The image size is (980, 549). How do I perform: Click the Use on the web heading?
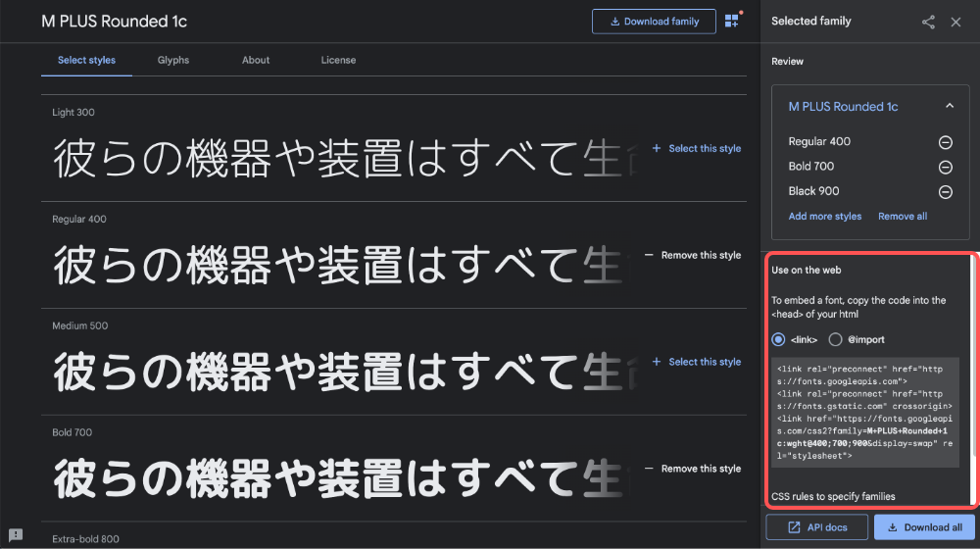[x=807, y=271]
